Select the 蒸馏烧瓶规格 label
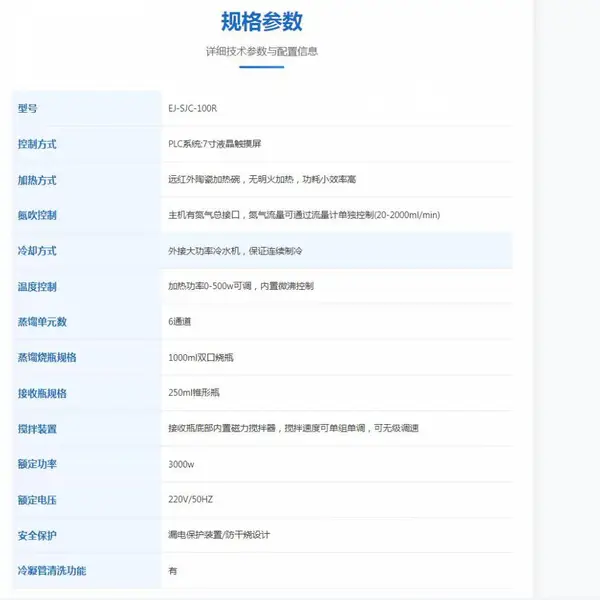600x600 pixels. click(x=47, y=357)
